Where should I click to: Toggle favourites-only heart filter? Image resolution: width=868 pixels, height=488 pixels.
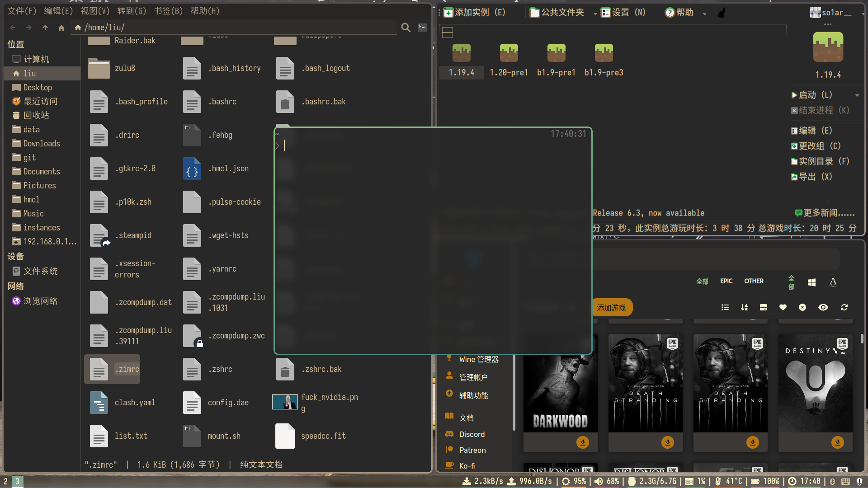pos(783,307)
